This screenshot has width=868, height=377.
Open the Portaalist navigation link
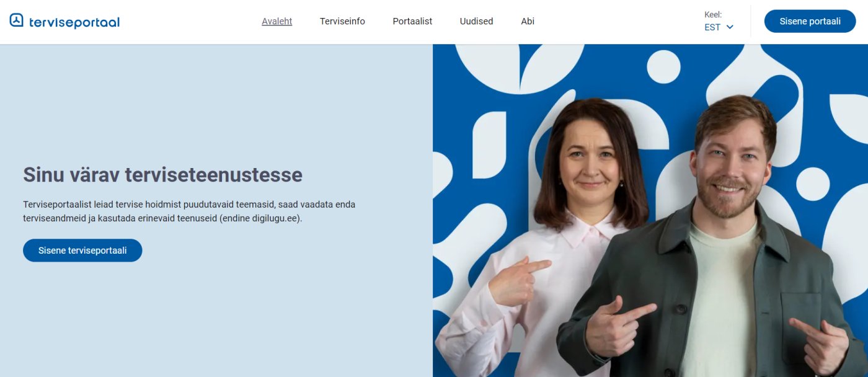(x=412, y=21)
